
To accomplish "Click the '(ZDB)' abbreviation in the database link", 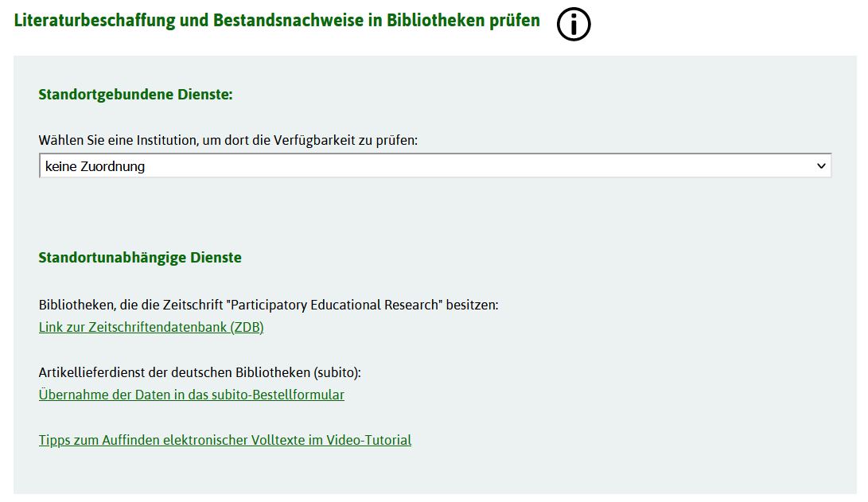I will tap(247, 327).
